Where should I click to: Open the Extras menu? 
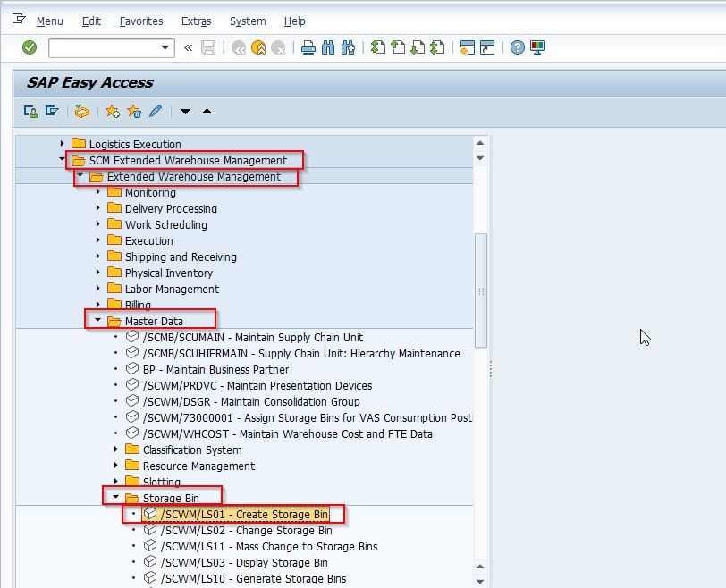tap(197, 21)
